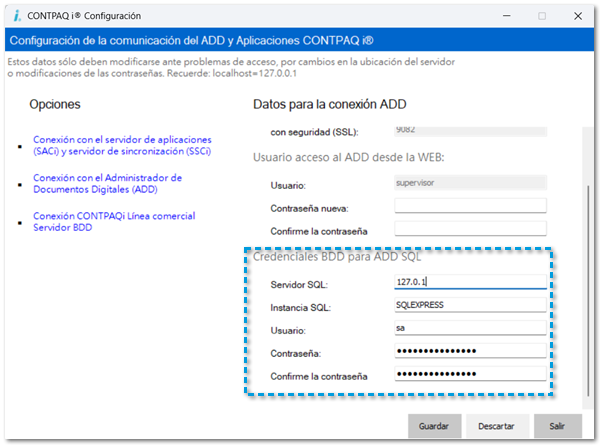This screenshot has width=603, height=448.
Task: Close the Configuración window
Action: (578, 16)
